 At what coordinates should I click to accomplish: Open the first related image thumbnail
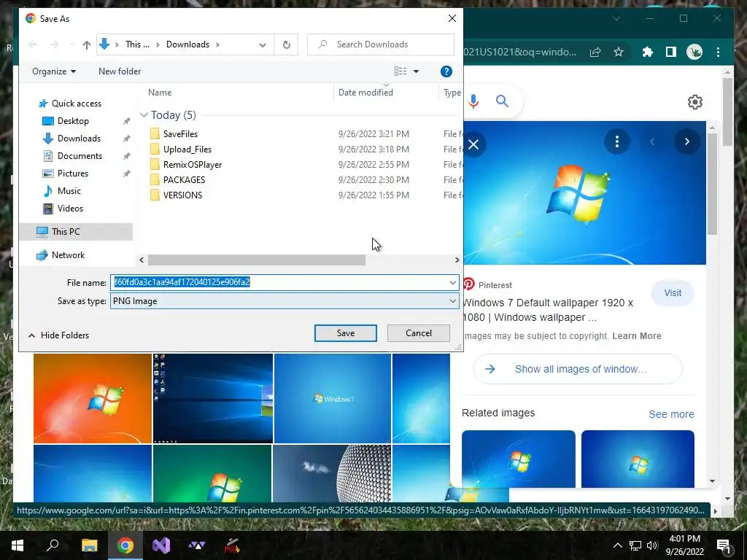[x=519, y=459]
